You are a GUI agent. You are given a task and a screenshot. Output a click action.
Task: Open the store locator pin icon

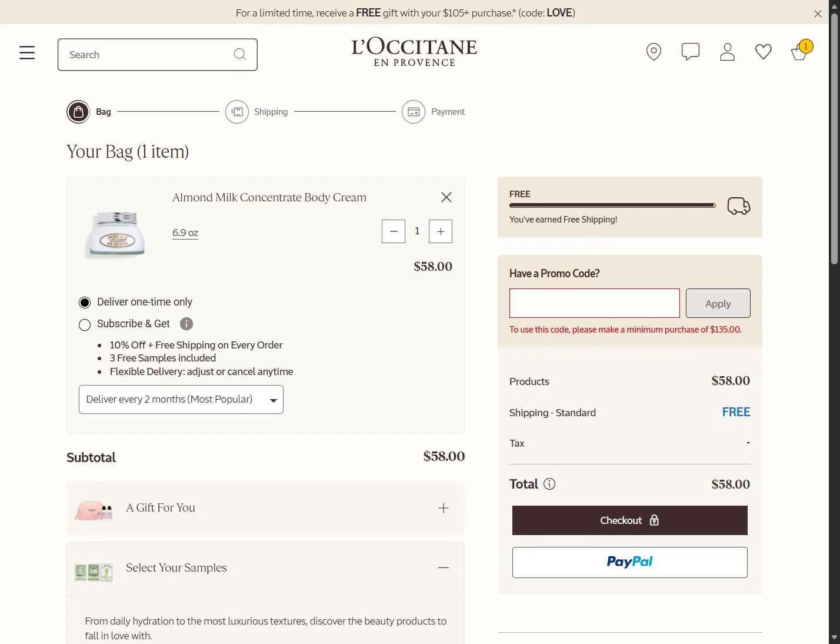(x=654, y=52)
